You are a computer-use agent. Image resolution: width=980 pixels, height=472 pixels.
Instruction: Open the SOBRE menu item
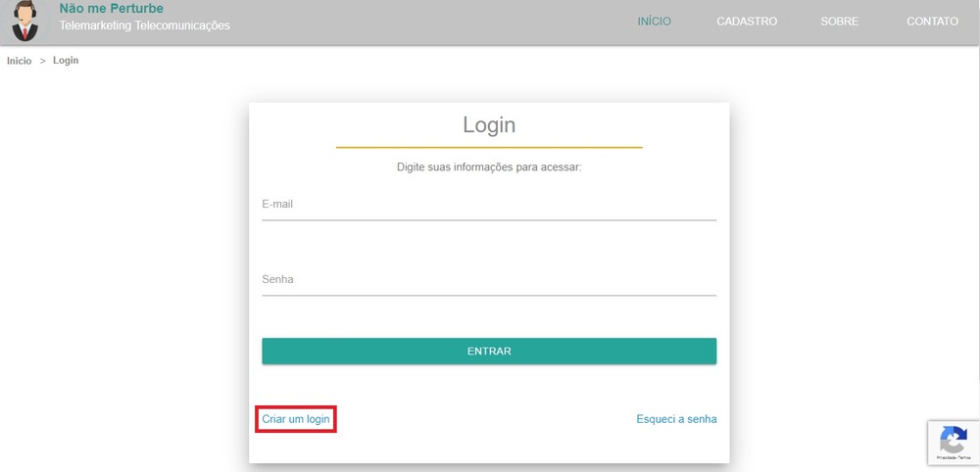(x=840, y=22)
